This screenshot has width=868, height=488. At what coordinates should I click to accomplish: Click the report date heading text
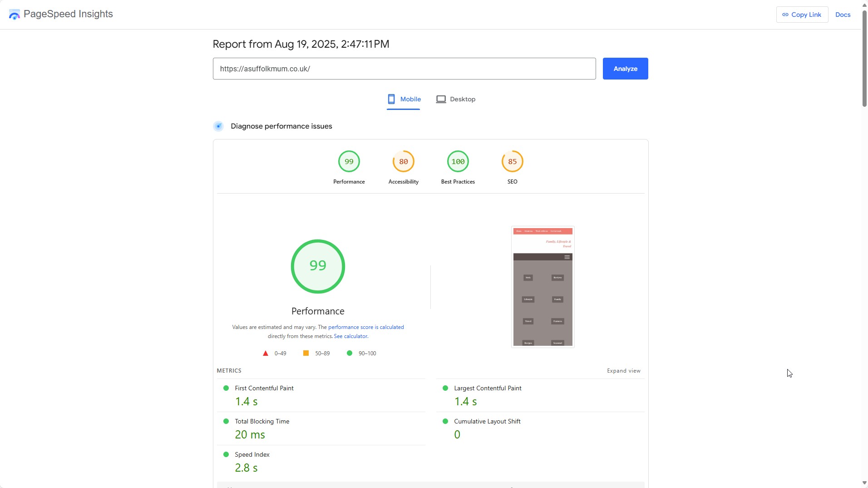301,44
